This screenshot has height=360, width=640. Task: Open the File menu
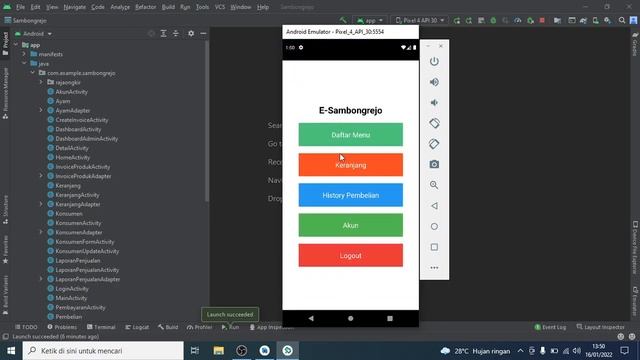(x=20, y=7)
